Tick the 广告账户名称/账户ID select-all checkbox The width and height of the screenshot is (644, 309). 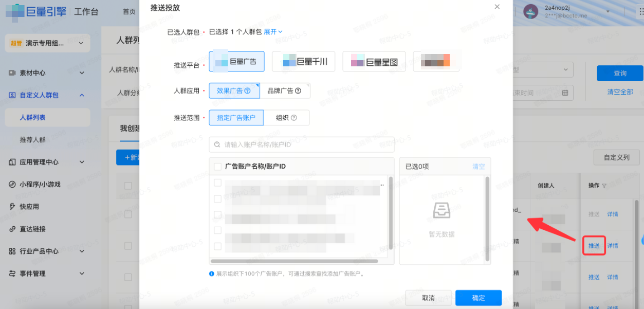click(217, 167)
